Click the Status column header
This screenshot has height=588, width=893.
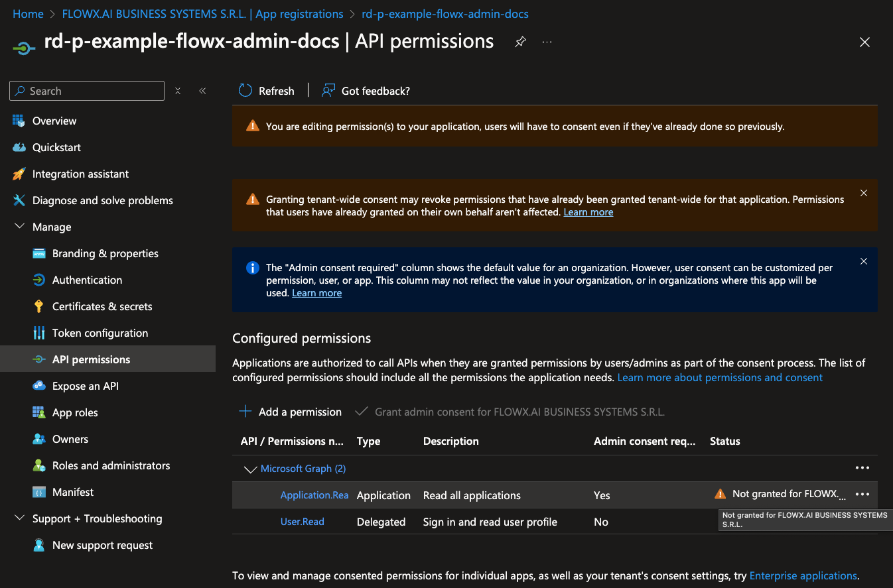[725, 441]
